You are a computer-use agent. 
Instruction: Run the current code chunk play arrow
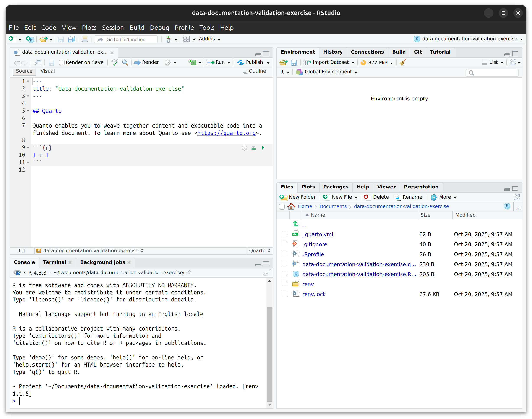263,148
